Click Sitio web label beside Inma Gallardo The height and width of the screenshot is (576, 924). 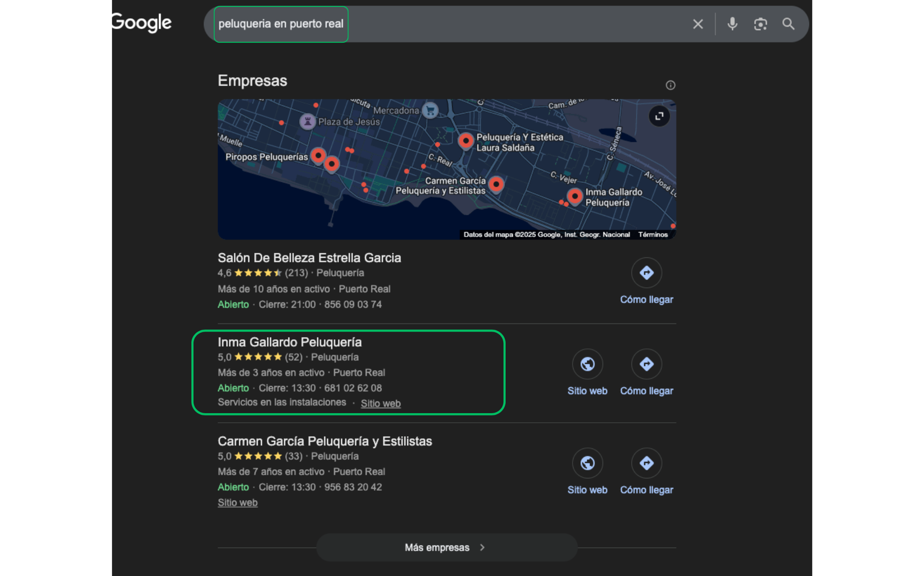click(587, 391)
